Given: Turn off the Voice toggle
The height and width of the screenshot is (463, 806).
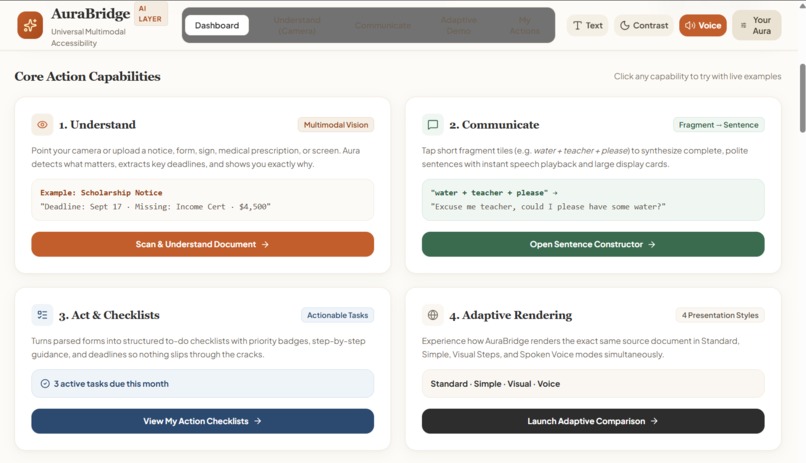Looking at the screenshot, I should click(703, 25).
